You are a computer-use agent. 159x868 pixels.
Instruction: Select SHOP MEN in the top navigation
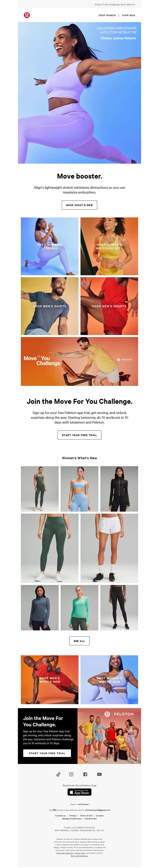(128, 16)
